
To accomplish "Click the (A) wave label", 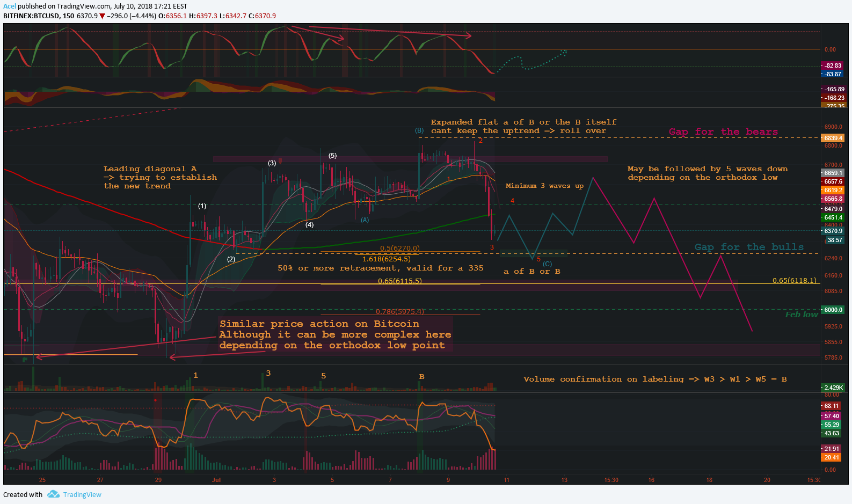I will (x=365, y=220).
